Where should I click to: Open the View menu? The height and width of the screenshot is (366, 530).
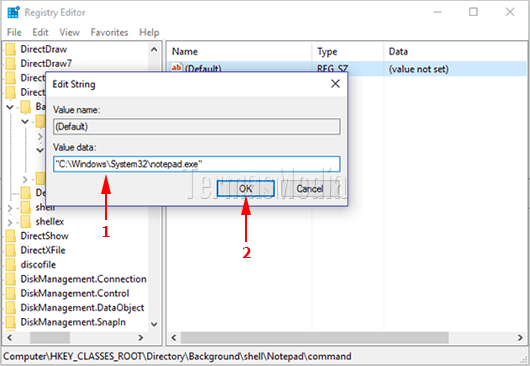[x=69, y=32]
